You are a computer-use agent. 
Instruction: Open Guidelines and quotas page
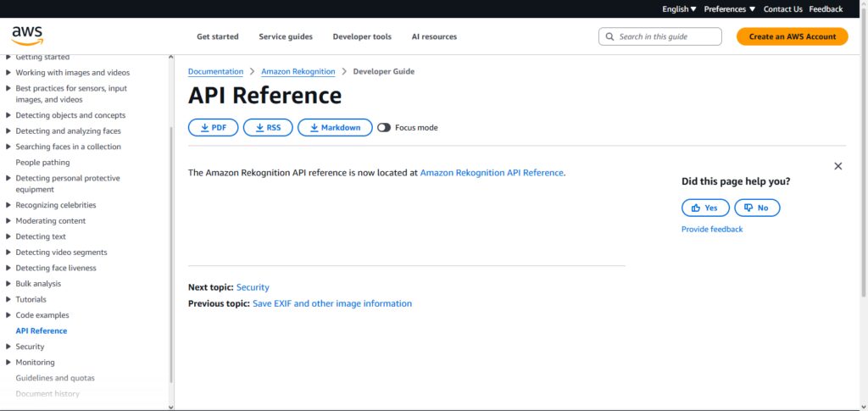(55, 378)
